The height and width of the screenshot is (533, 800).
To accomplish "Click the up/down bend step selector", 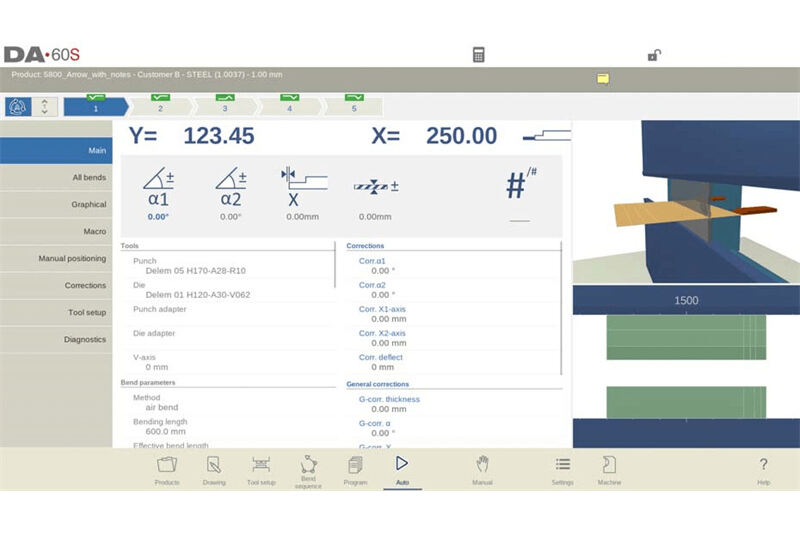I will [44, 106].
